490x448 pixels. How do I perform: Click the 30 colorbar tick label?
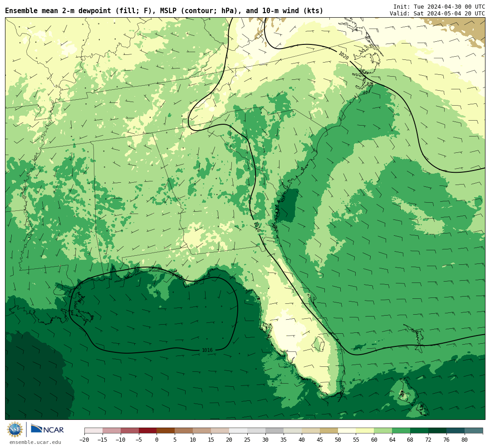click(265, 440)
